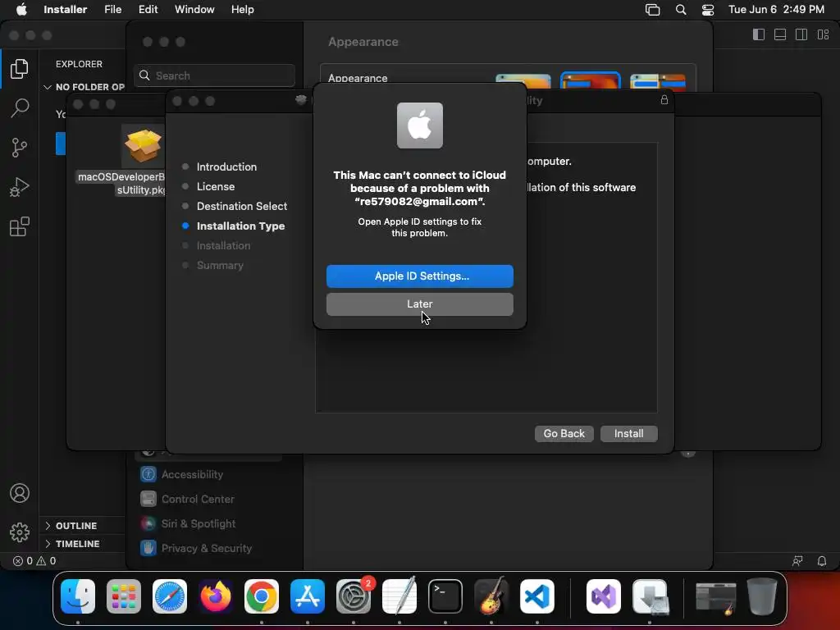The width and height of the screenshot is (840, 630).
Task: Open Launchpad from the Dock
Action: point(124,596)
